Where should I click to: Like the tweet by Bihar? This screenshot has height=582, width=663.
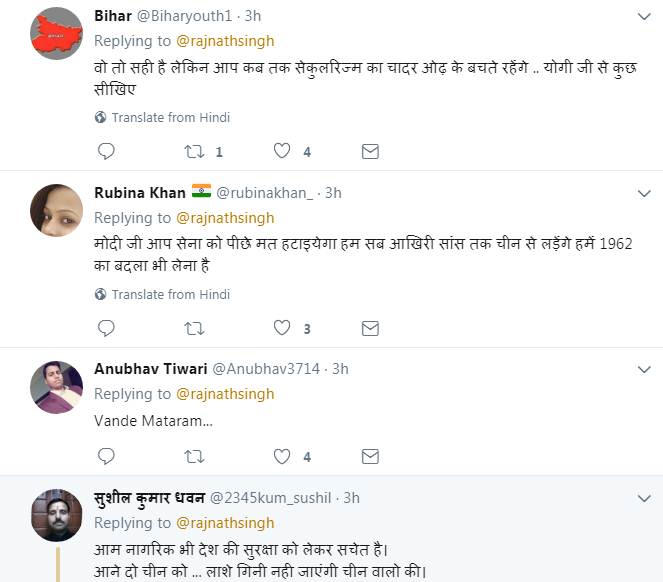pos(282,152)
